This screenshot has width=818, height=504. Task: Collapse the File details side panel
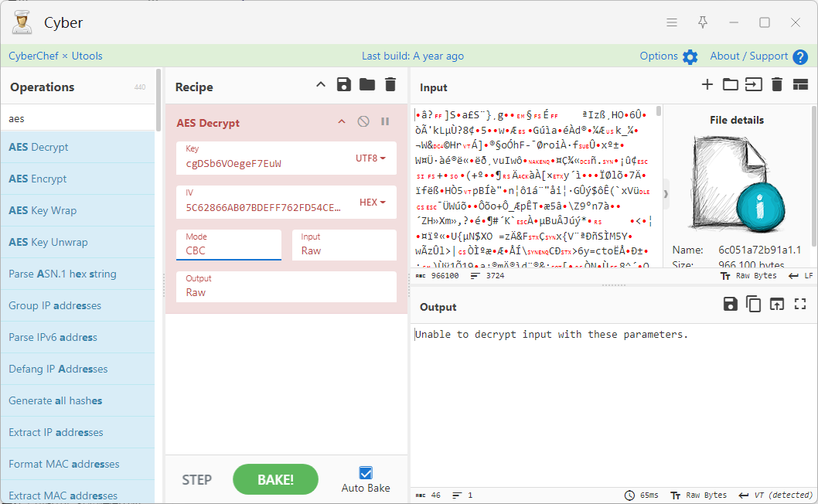click(666, 193)
